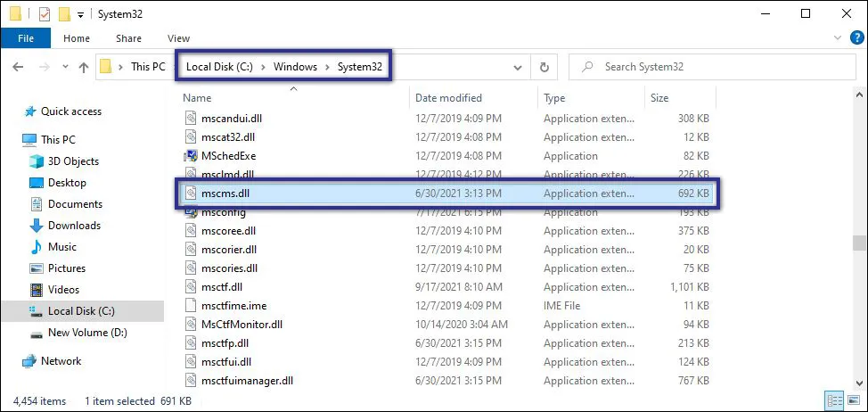
Task: Sort by the Name column header
Action: click(x=197, y=98)
